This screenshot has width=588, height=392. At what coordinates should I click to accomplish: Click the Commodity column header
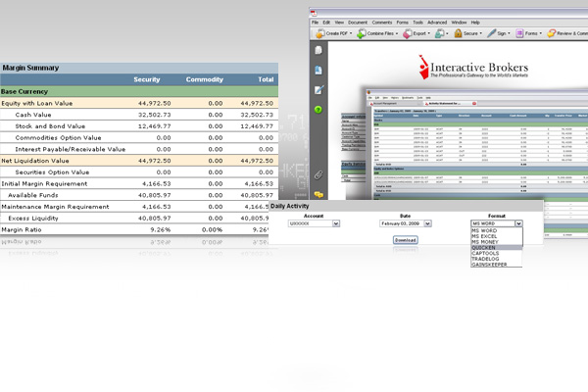coord(205,79)
